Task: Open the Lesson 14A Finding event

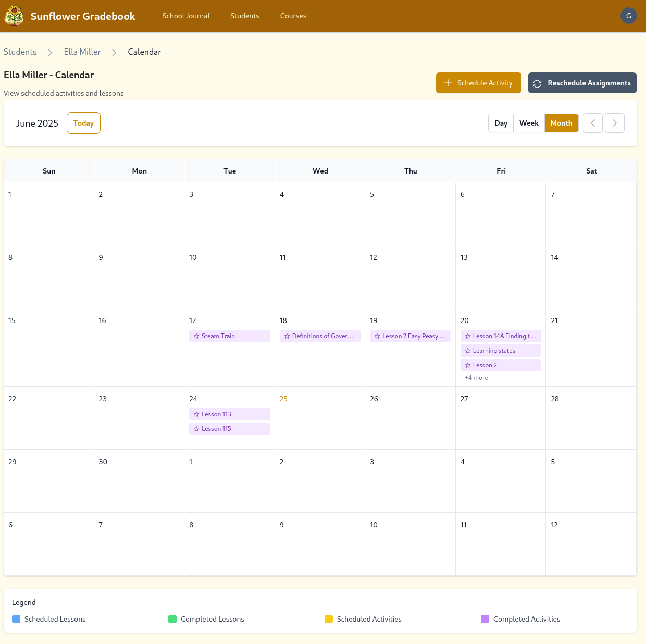Action: point(501,336)
